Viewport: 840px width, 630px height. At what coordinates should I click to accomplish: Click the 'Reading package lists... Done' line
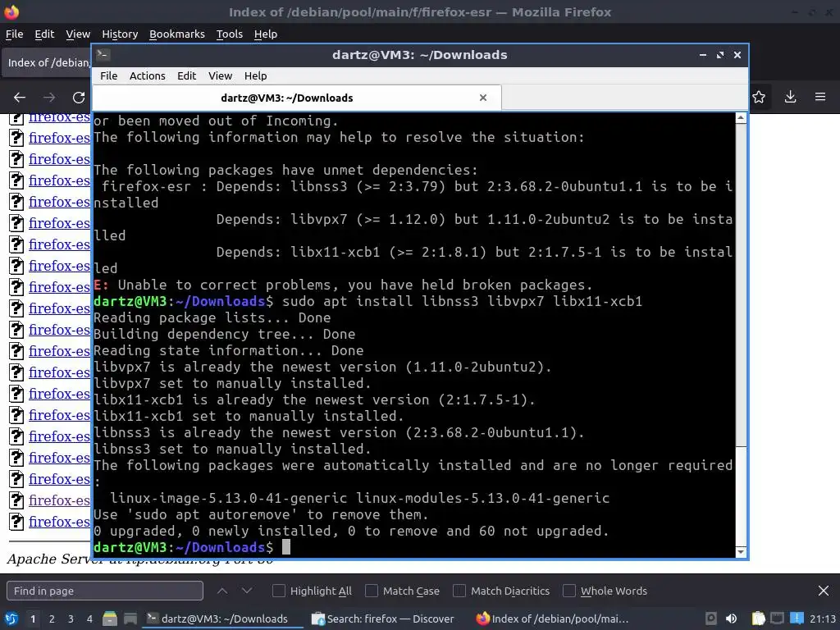point(212,317)
